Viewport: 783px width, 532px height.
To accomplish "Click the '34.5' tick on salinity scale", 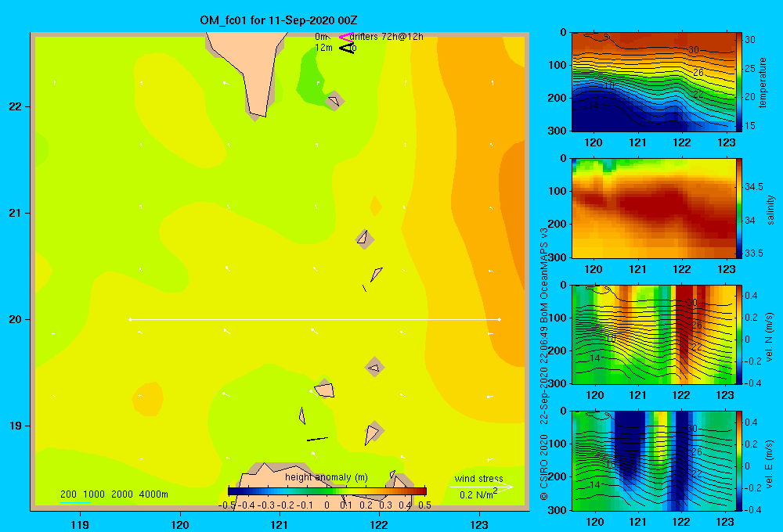I will pyautogui.click(x=753, y=187).
